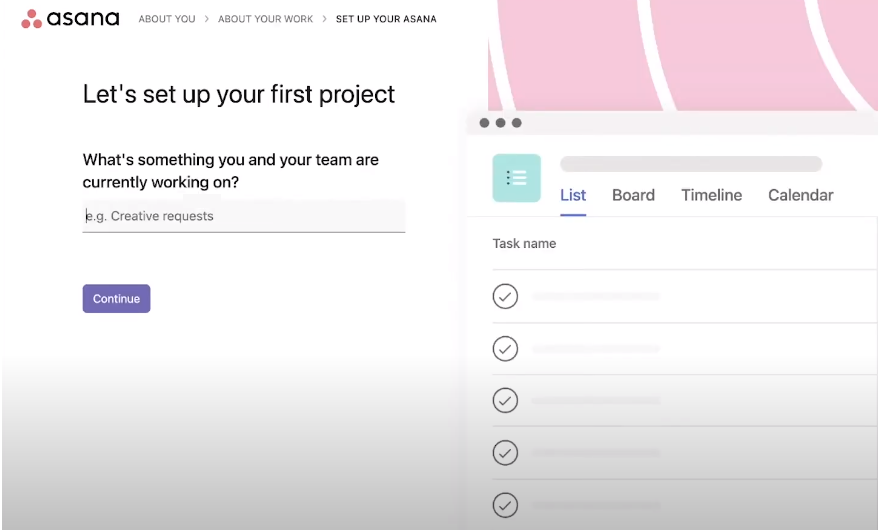Select the Timeline tab
This screenshot has height=530, width=878.
[711, 195]
